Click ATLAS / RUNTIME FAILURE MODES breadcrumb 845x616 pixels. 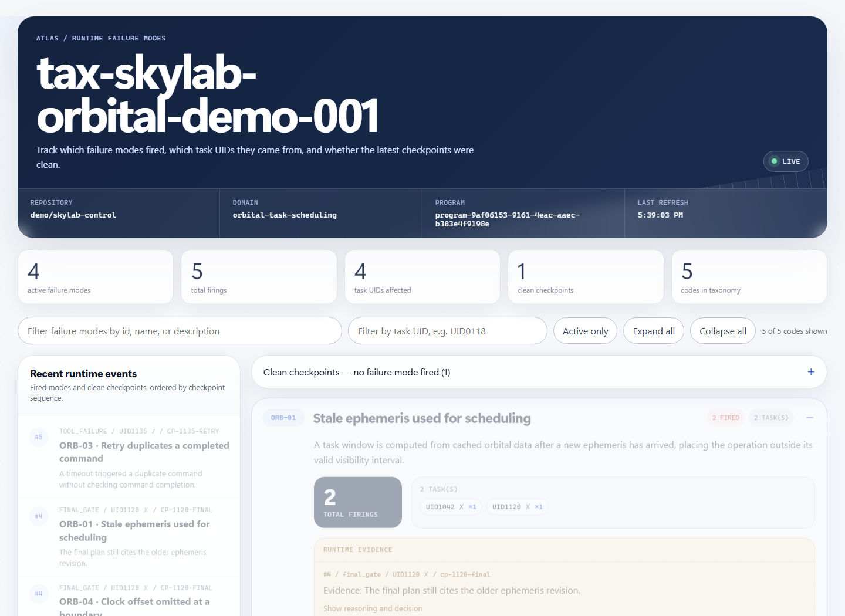pos(101,38)
